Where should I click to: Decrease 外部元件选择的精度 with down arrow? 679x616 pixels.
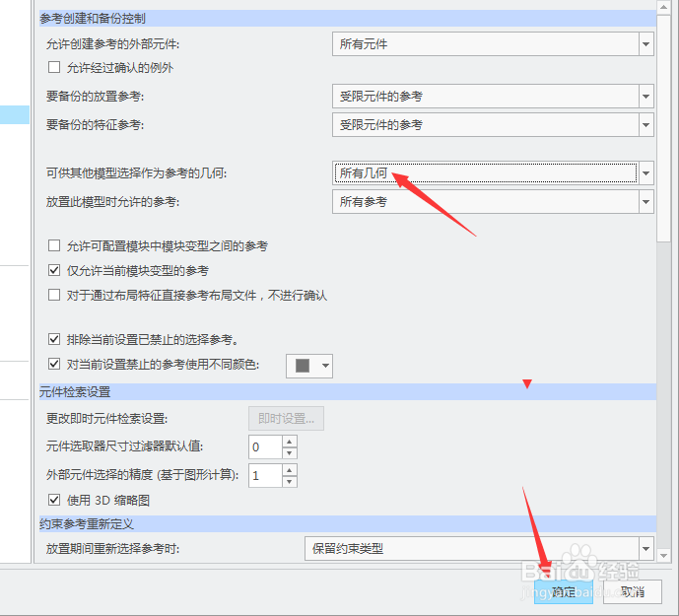(290, 482)
